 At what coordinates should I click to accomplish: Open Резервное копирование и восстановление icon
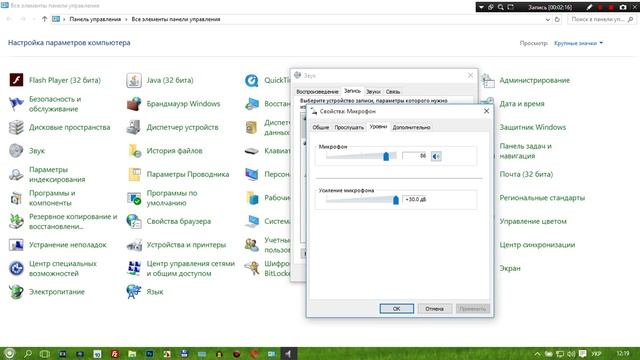[16, 221]
